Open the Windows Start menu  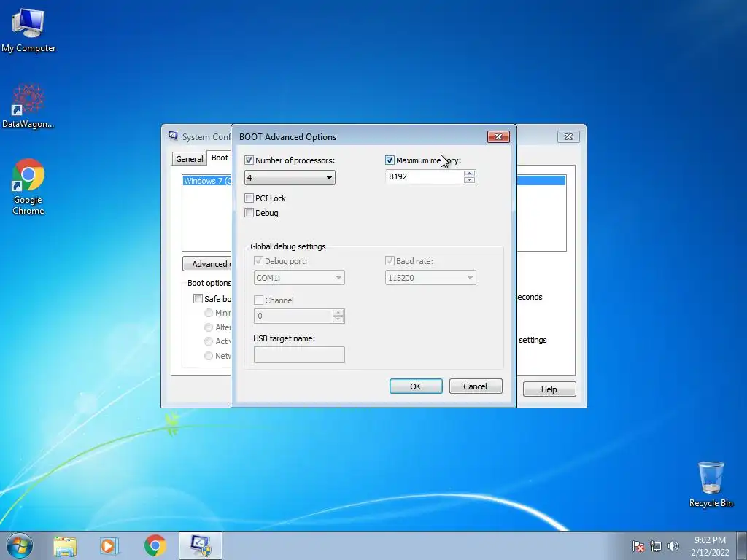point(20,545)
